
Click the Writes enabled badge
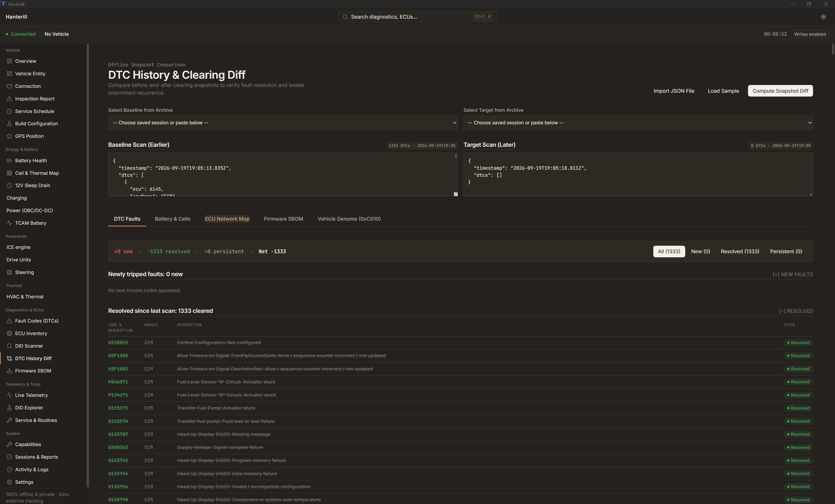click(810, 34)
